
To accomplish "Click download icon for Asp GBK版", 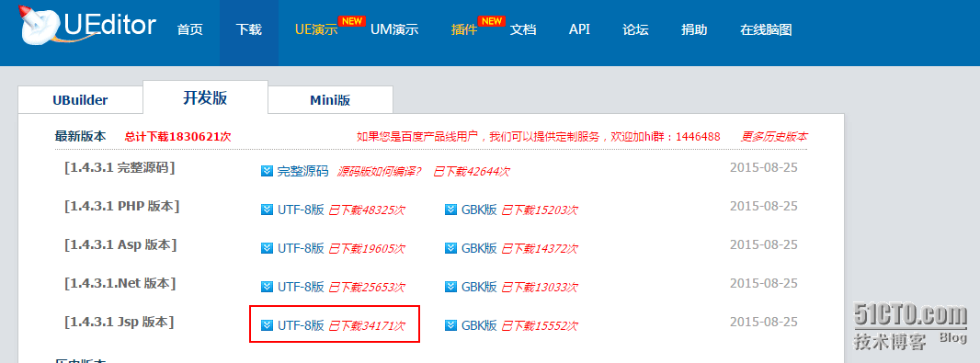I will coord(451,249).
